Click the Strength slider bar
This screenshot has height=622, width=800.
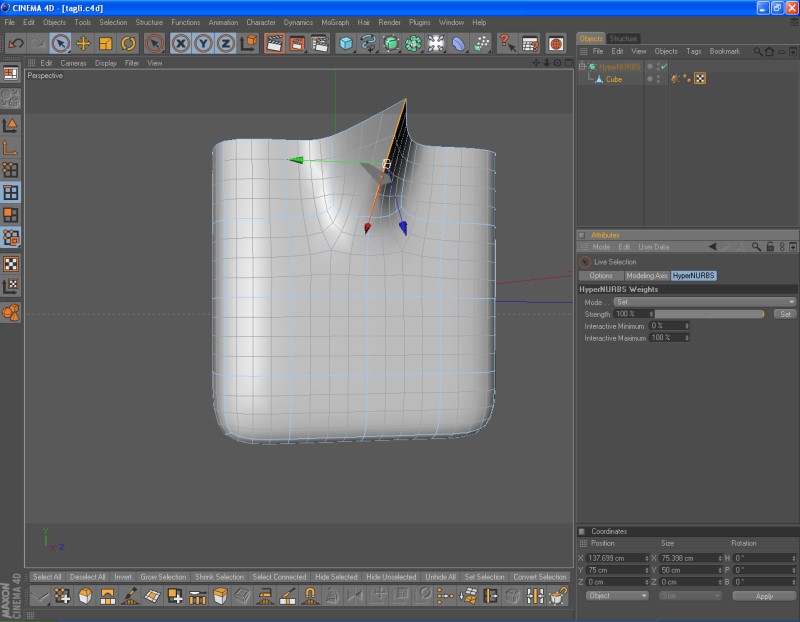click(710, 314)
